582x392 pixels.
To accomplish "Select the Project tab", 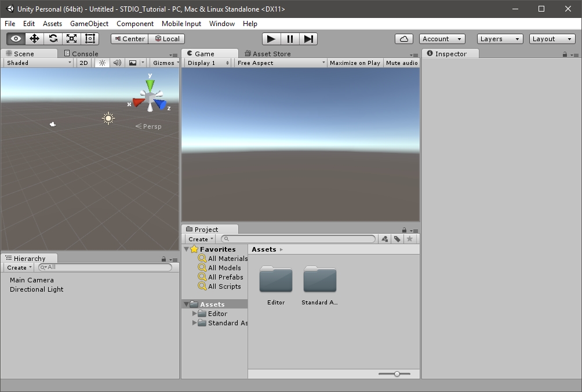I will tap(210, 229).
